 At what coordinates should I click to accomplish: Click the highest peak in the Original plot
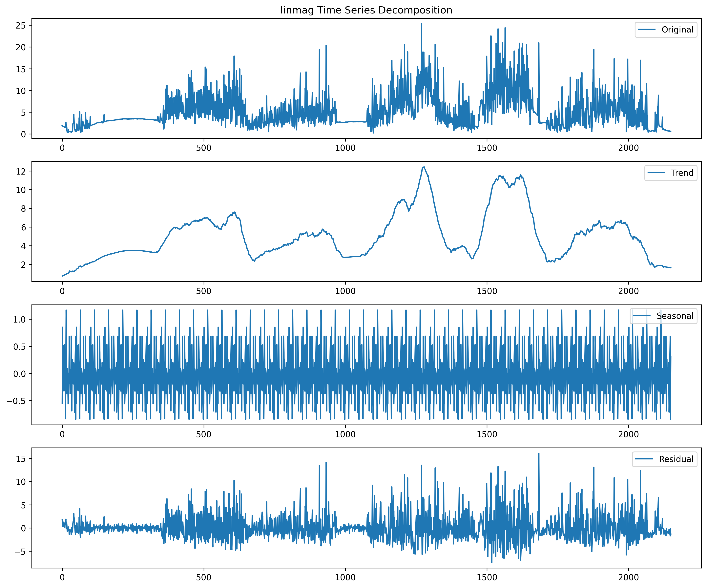pyautogui.click(x=422, y=24)
